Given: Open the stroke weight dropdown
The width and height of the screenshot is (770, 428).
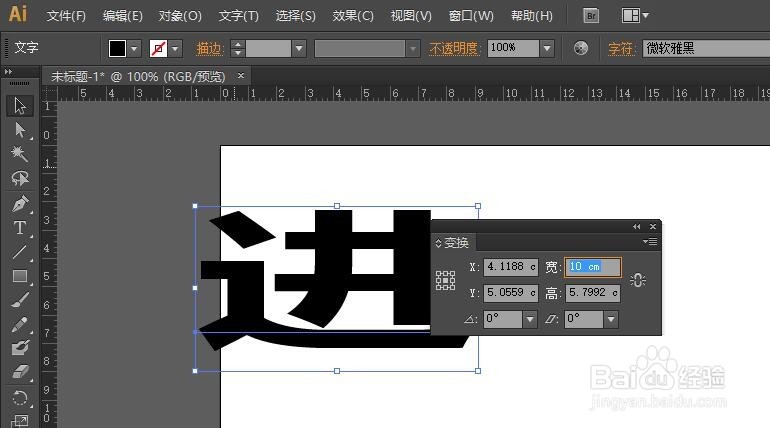Looking at the screenshot, I should coord(299,49).
